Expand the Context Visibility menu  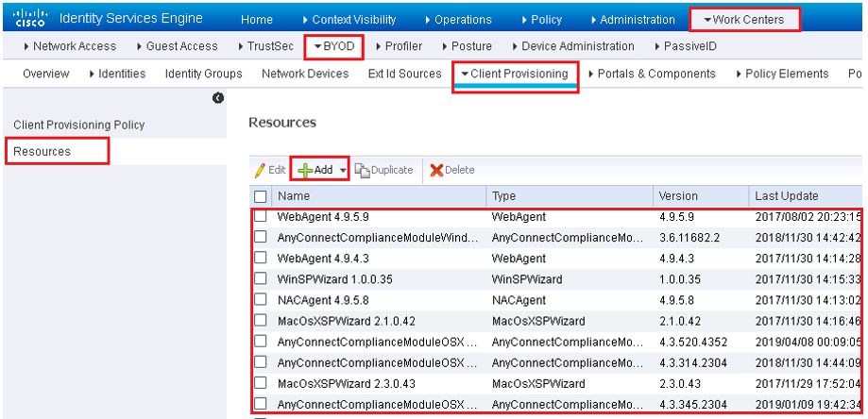tap(349, 20)
